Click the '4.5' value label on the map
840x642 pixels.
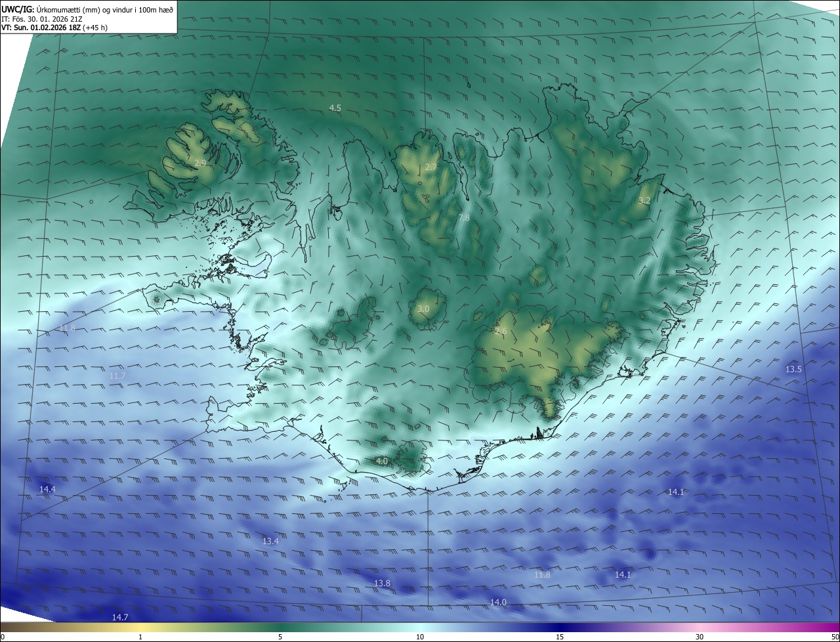point(335,108)
